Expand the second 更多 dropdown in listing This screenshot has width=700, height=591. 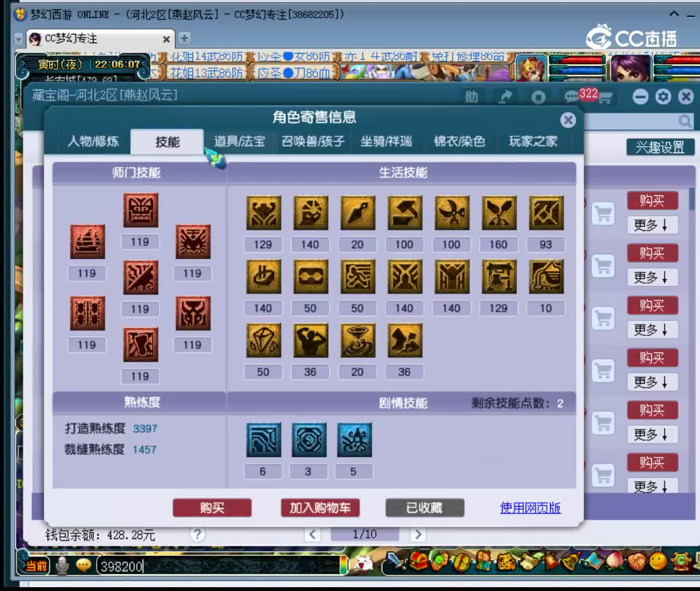(x=652, y=277)
